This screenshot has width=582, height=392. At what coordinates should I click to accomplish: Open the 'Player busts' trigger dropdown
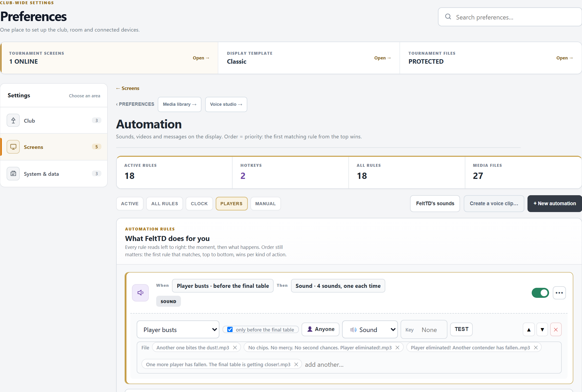pyautogui.click(x=178, y=329)
